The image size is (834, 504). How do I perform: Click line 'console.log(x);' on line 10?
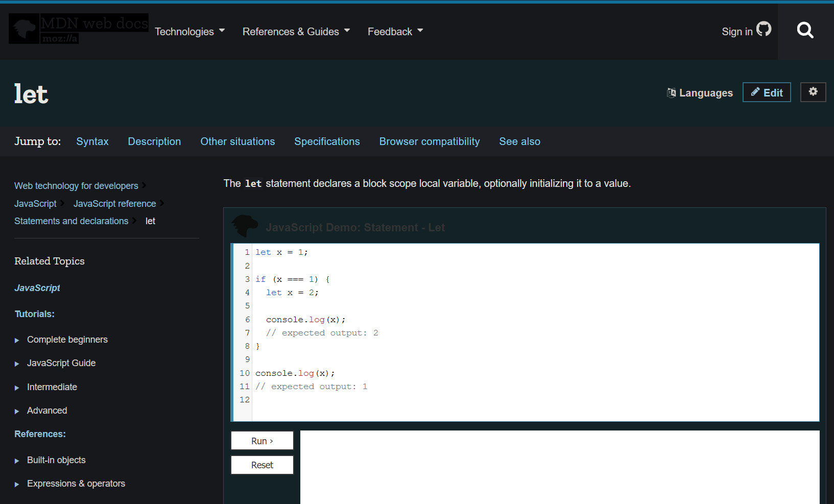coord(295,373)
